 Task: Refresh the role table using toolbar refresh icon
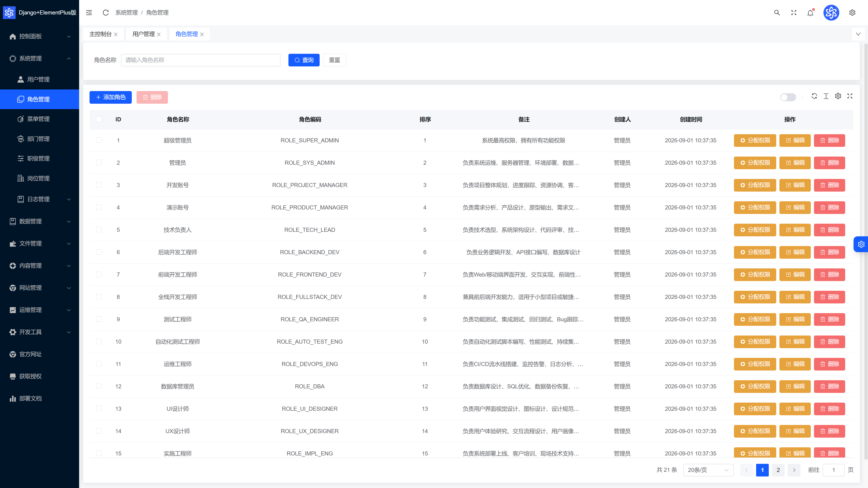[x=814, y=96]
